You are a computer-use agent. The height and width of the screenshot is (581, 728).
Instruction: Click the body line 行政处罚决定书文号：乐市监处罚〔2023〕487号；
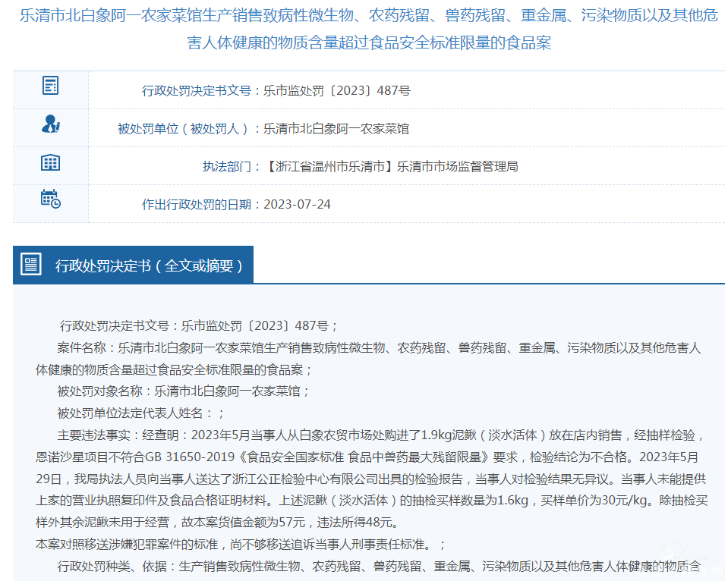pyautogui.click(x=199, y=325)
